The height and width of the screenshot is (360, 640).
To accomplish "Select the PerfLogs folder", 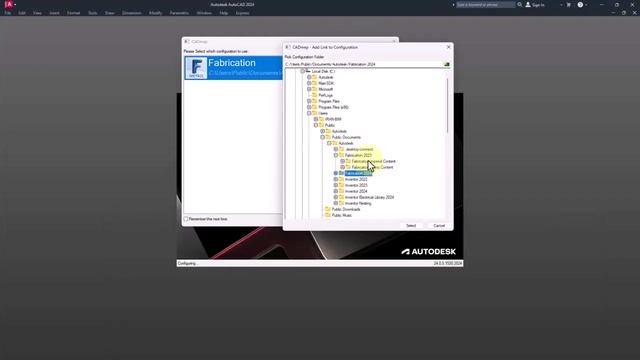I will coord(326,95).
